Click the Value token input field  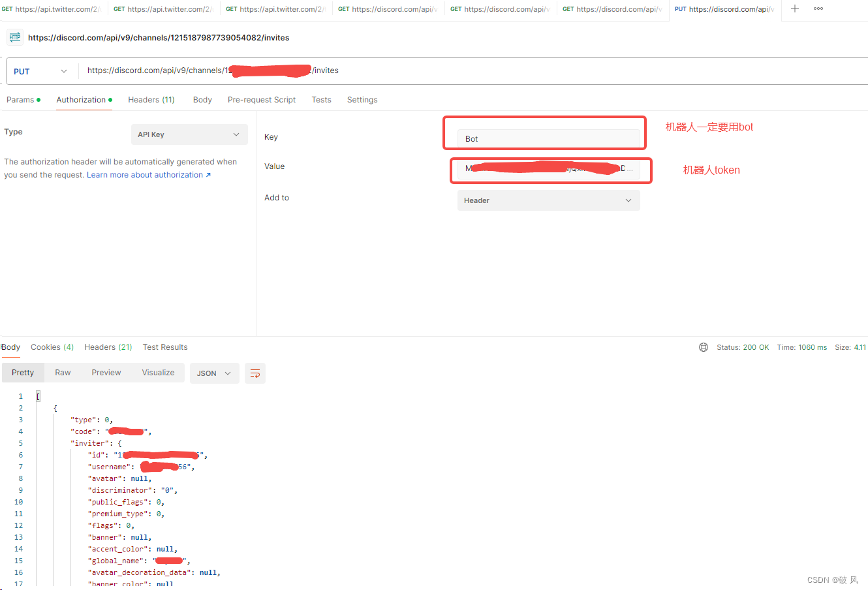pyautogui.click(x=548, y=168)
